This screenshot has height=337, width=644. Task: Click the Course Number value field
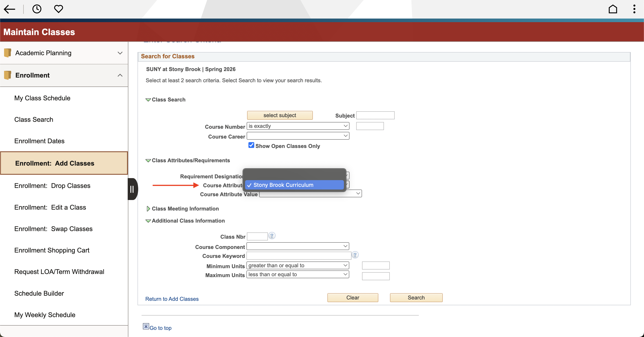(370, 126)
